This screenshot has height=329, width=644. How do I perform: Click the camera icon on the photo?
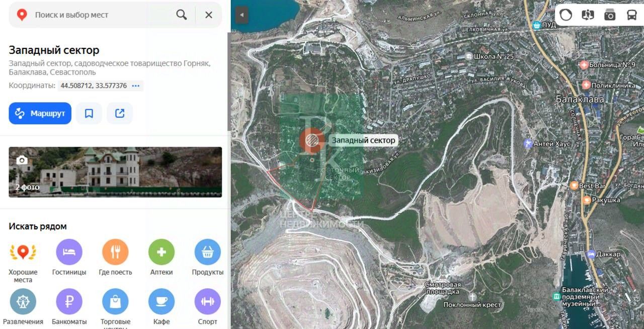click(22, 160)
